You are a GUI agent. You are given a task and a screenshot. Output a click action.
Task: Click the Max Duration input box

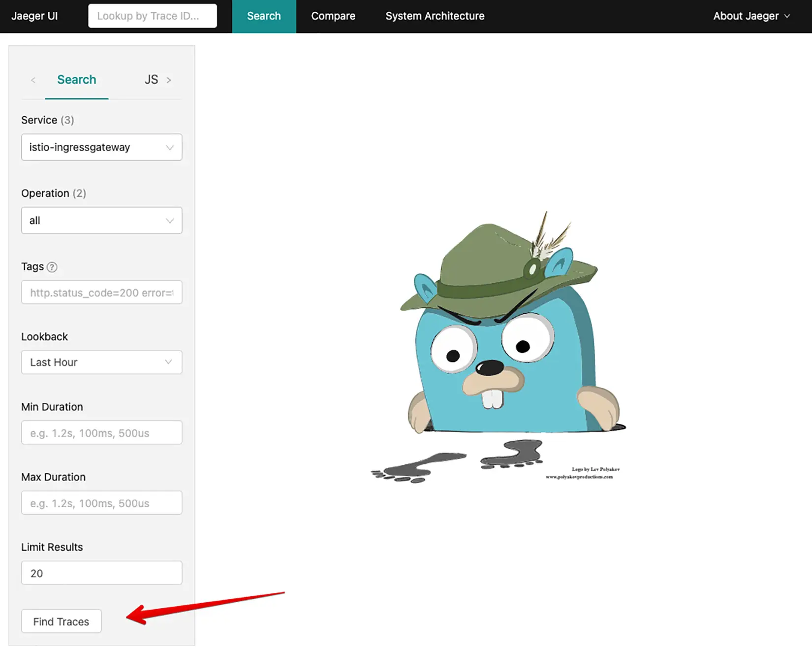click(101, 503)
